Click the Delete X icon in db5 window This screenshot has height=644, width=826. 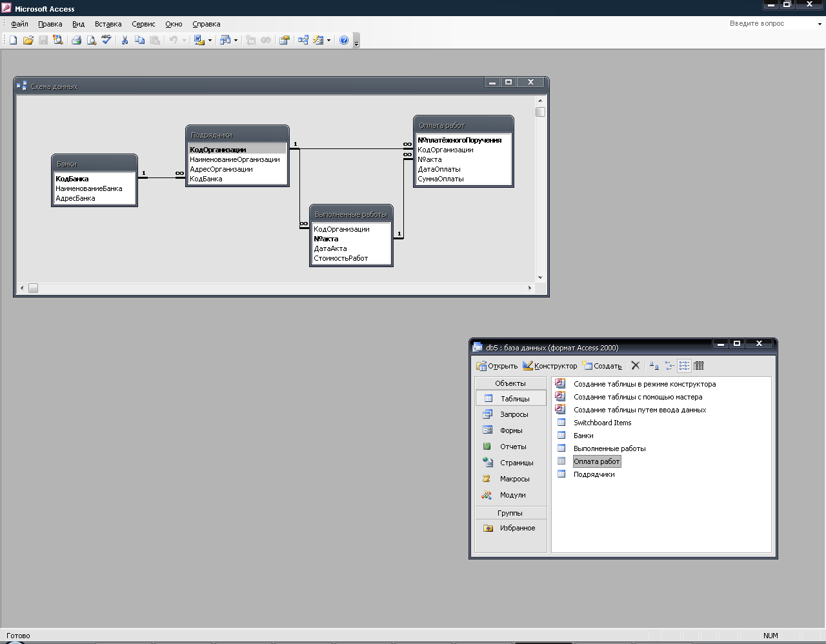coord(635,365)
